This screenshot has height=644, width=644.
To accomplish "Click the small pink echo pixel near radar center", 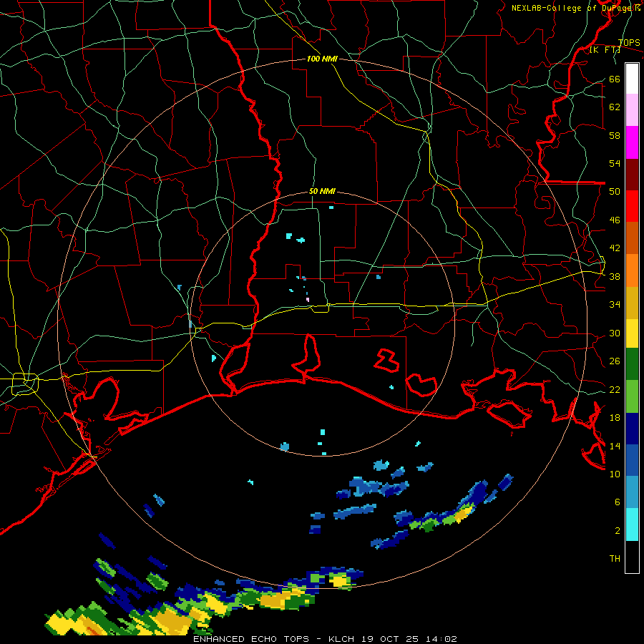I will [308, 299].
